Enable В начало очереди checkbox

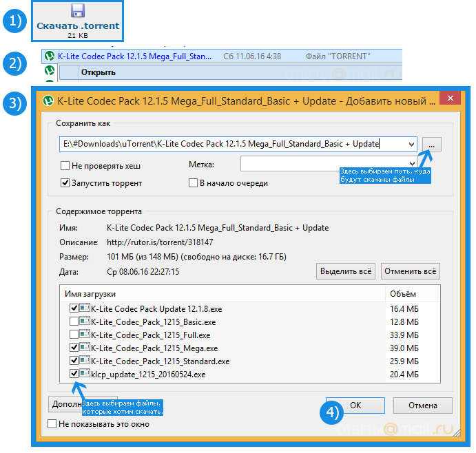pyautogui.click(x=193, y=183)
